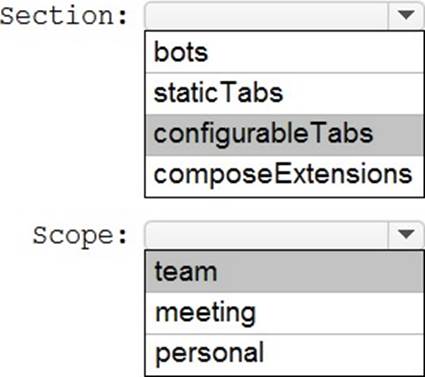Screen dimensions: 425x377
Task: Set the manifest section to bots
Action: tap(285, 52)
